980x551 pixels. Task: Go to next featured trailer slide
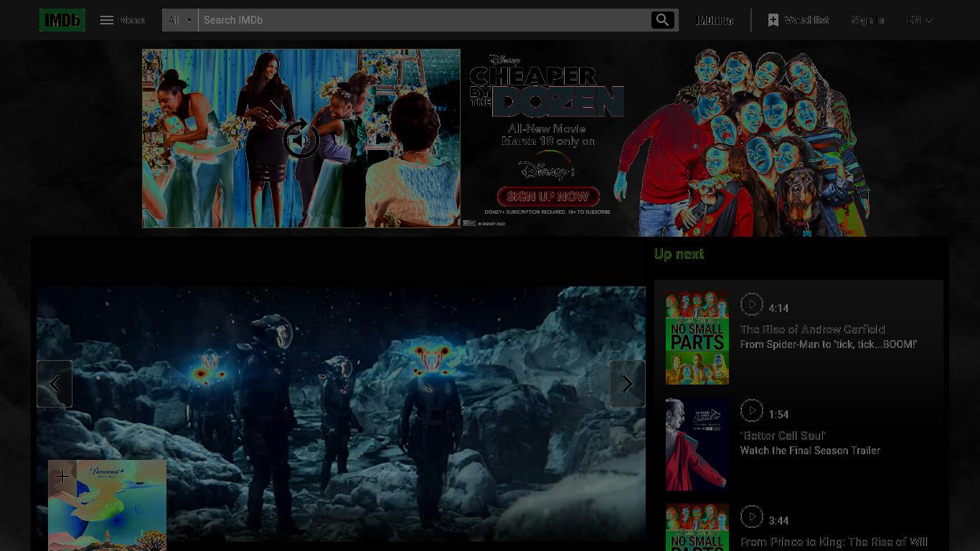pyautogui.click(x=627, y=384)
